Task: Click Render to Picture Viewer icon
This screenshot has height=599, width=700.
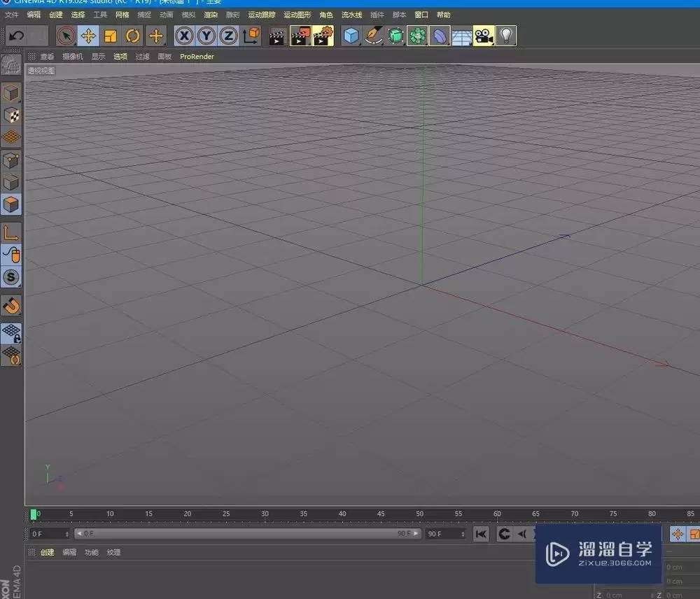Action: 300,36
